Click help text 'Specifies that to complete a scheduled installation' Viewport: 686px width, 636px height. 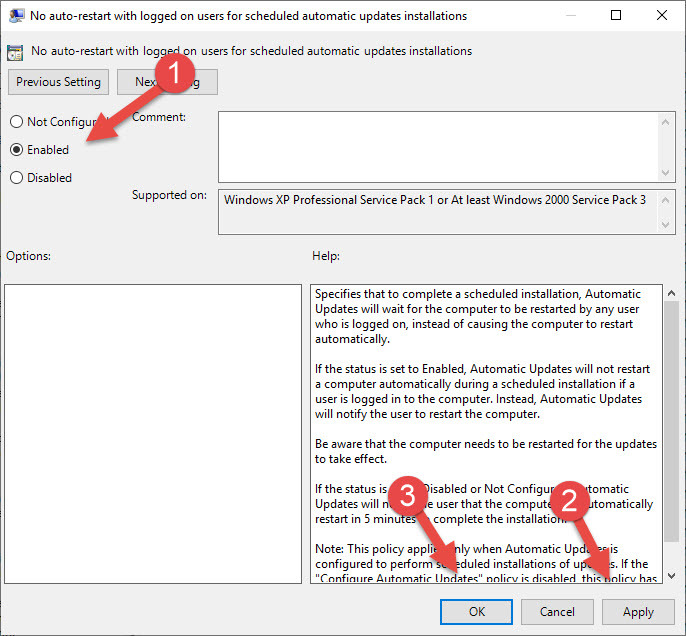(x=447, y=294)
